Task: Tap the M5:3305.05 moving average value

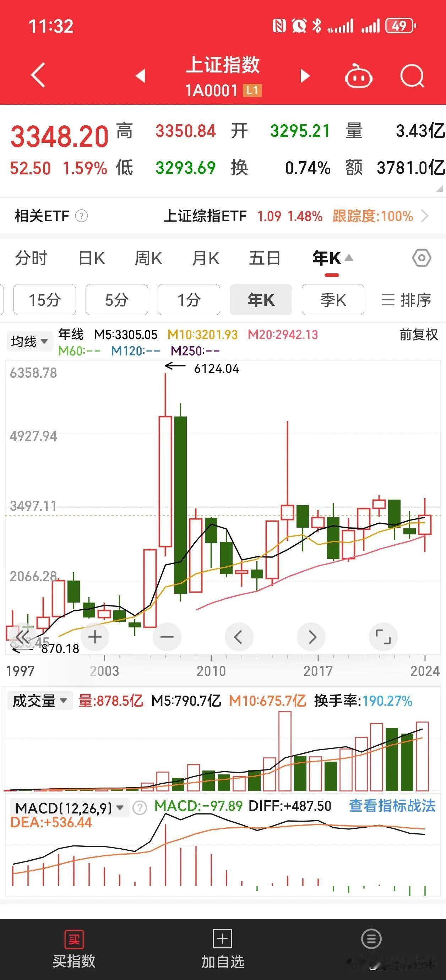Action: pos(126,335)
